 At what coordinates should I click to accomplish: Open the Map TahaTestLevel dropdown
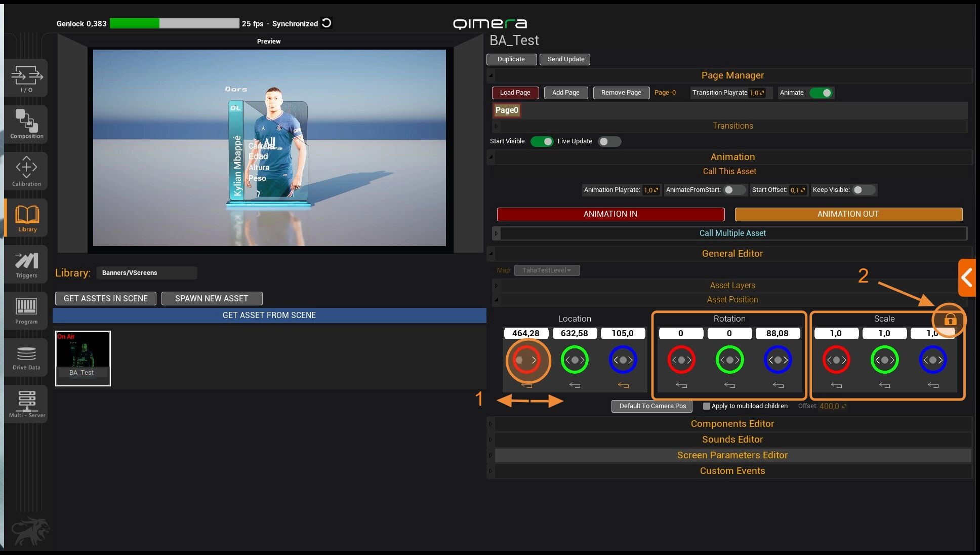click(x=547, y=270)
